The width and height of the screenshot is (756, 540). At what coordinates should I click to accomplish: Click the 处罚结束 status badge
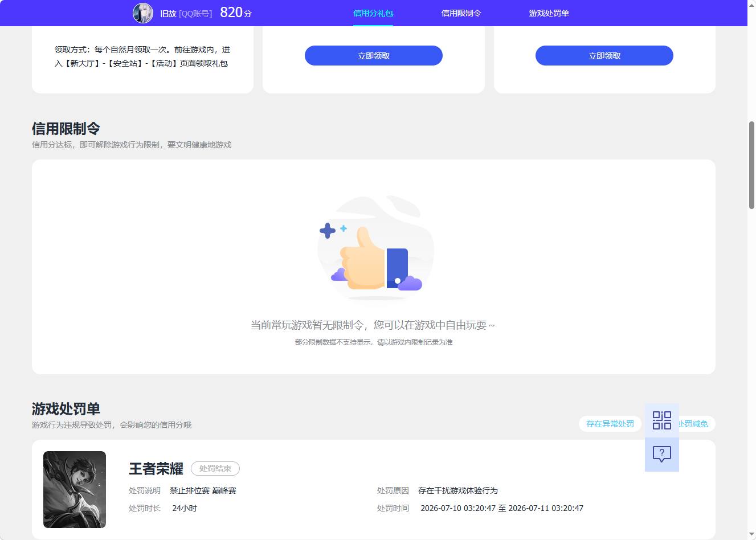(x=215, y=468)
